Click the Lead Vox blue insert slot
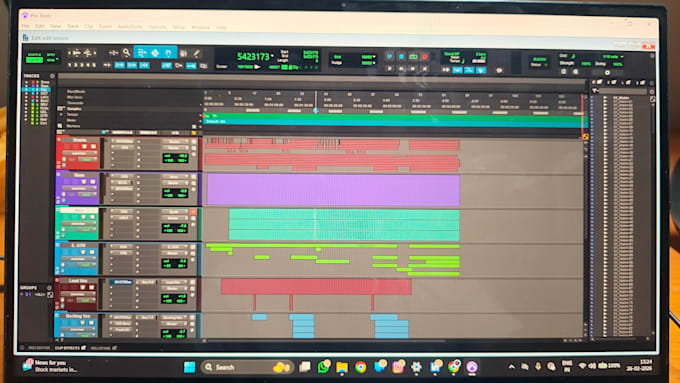This screenshot has width=680, height=383. pos(122,282)
